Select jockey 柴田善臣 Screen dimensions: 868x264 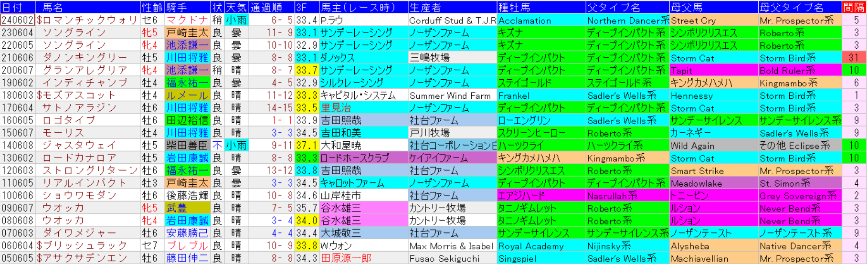tap(188, 145)
